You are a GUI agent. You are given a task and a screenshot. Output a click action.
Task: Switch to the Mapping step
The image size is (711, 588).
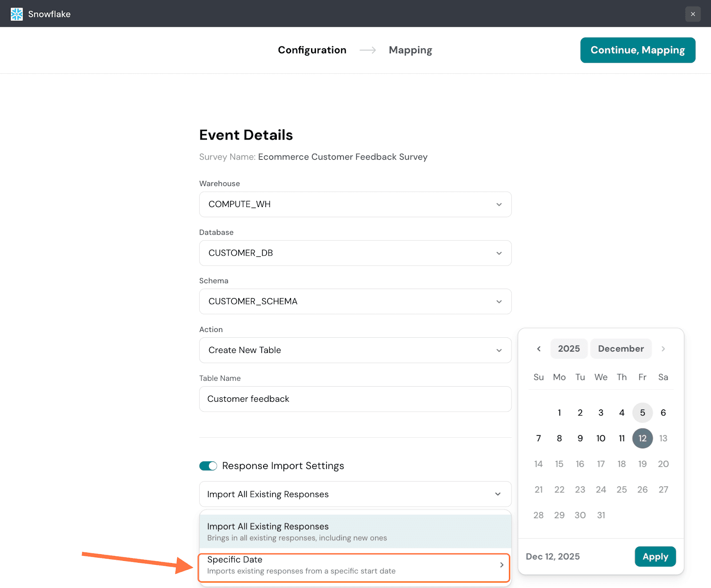point(410,50)
